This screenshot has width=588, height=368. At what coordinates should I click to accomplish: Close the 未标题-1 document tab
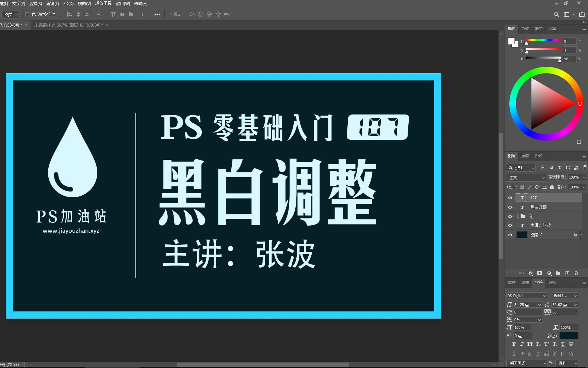107,25
